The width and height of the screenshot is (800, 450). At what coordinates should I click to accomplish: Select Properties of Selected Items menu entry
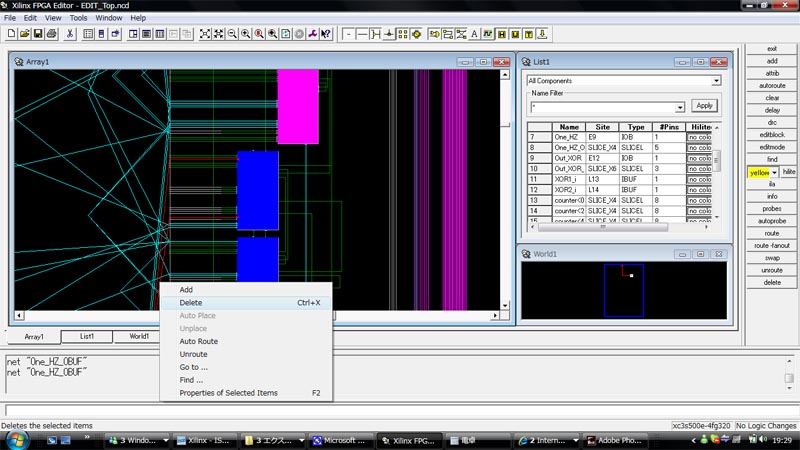tap(246, 393)
